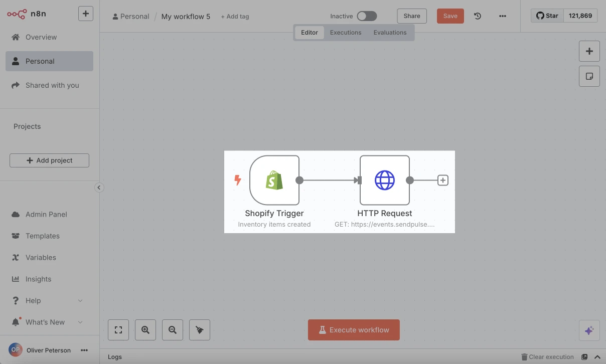Switch to the Editor tab
Viewport: 606px width, 364px height.
point(310,33)
